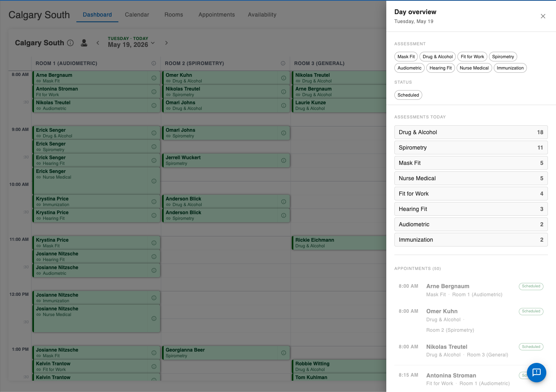Open info icon on Krystina Price Mask Fit
This screenshot has width=556, height=392.
(x=154, y=243)
